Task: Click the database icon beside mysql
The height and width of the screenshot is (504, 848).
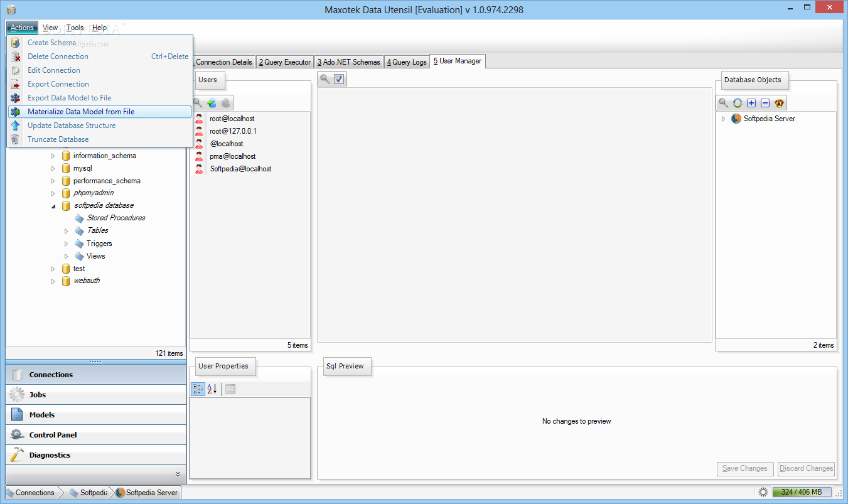Action: tap(66, 168)
